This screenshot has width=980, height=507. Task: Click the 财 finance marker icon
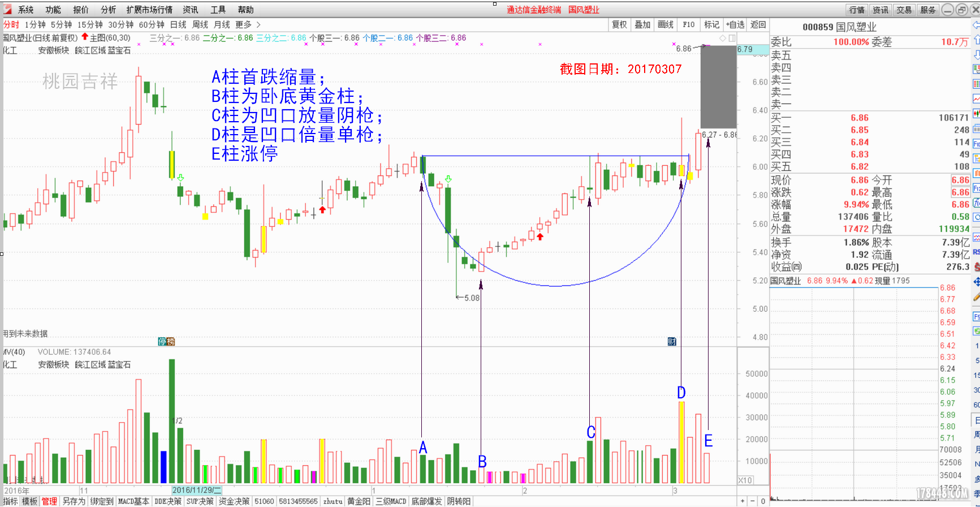672,341
